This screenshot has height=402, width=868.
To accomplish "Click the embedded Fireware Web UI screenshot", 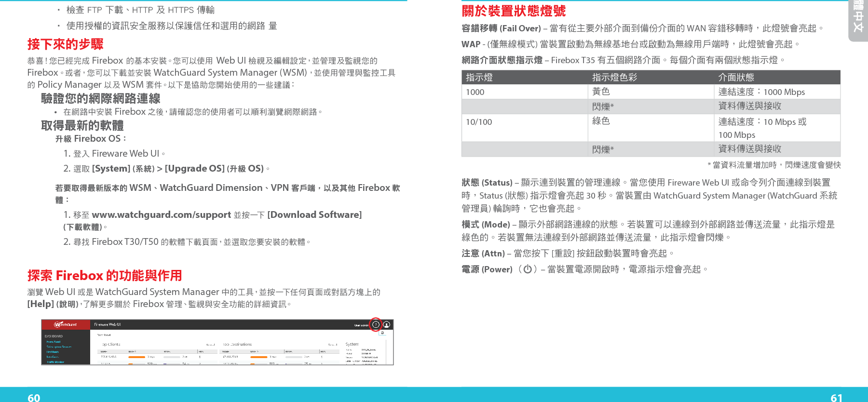I will click(x=217, y=342).
